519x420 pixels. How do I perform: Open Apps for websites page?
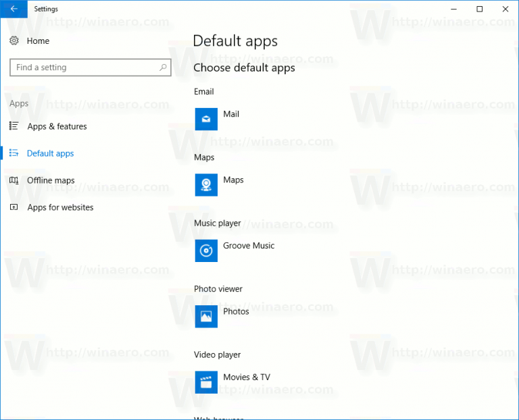(x=60, y=207)
